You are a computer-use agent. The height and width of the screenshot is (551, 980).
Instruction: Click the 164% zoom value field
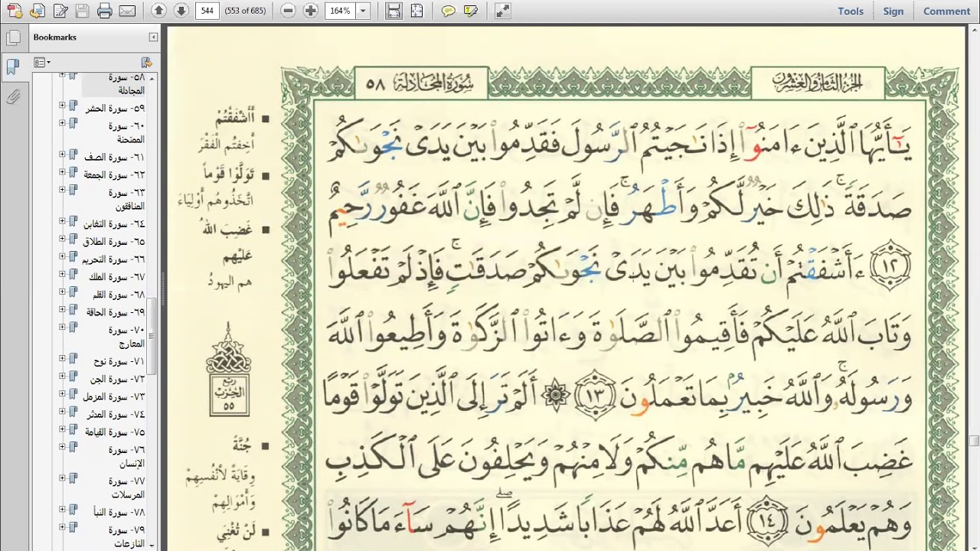pos(340,11)
